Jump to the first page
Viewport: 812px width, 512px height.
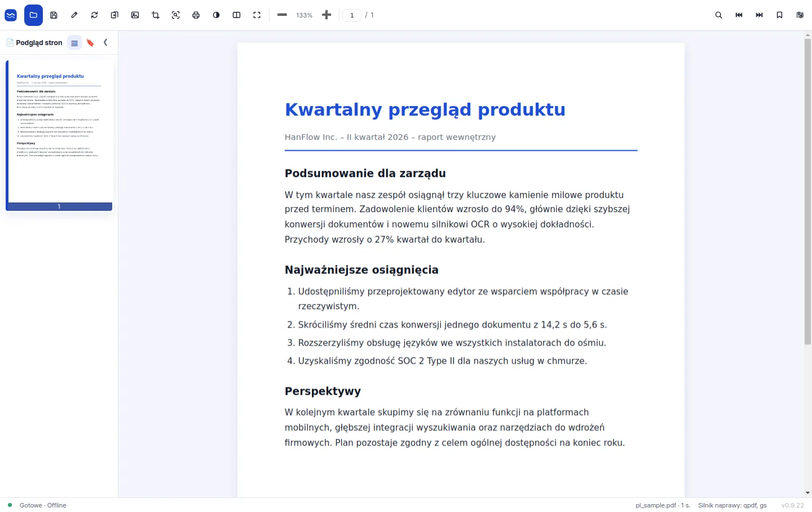pos(739,15)
